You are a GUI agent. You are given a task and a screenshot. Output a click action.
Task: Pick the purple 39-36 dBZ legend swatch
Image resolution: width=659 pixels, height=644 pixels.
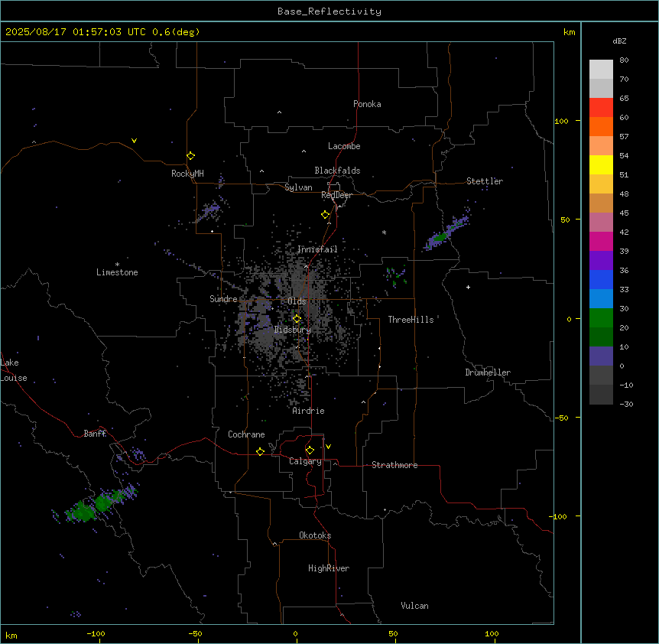tap(601, 261)
